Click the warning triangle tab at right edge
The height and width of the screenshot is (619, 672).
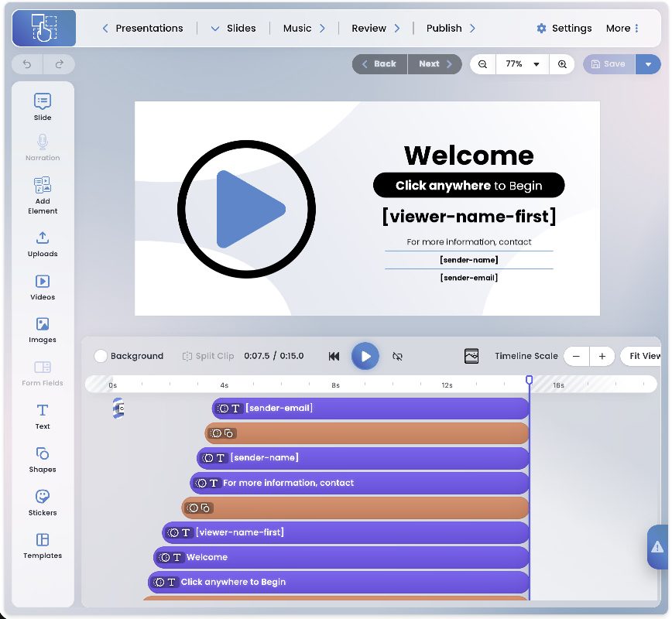click(657, 546)
